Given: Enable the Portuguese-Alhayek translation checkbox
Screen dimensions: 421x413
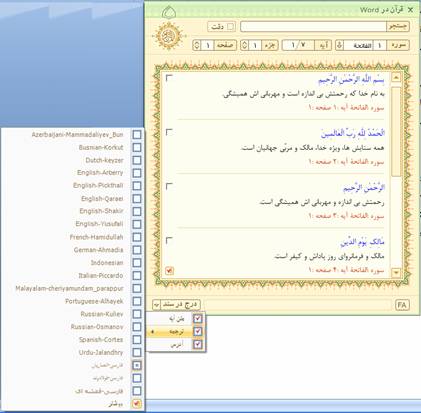Looking at the screenshot, I should [137, 301].
